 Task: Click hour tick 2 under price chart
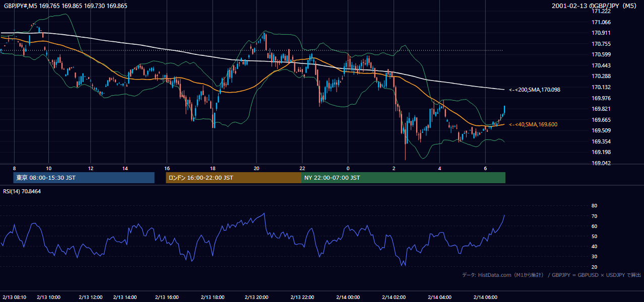[x=394, y=168]
